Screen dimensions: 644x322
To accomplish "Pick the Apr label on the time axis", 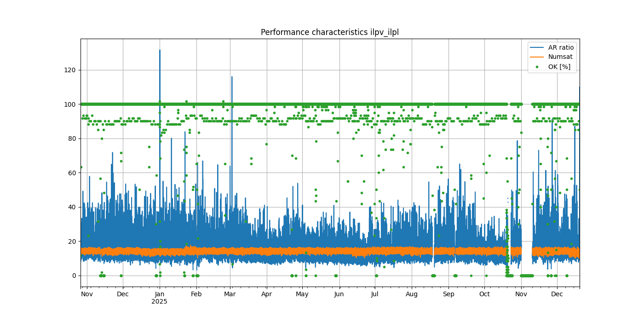I will 267,294.
